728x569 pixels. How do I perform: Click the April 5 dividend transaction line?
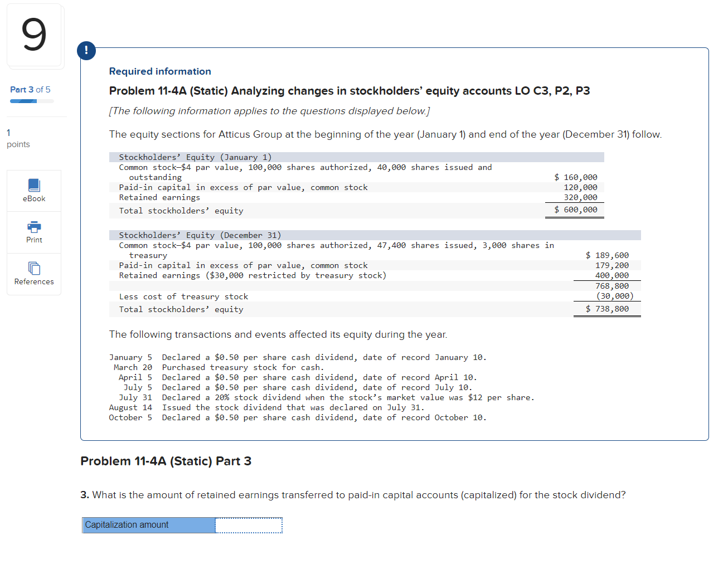coord(298,377)
